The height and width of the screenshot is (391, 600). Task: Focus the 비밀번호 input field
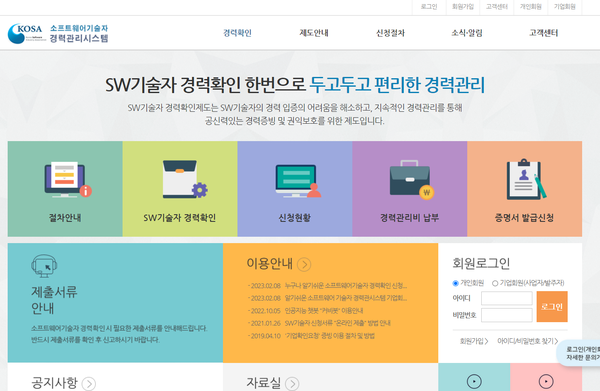[x=507, y=315]
